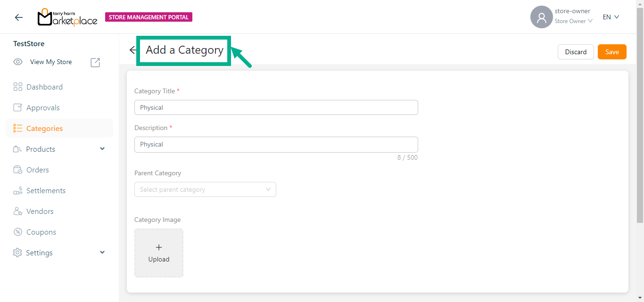
Task: Click the user avatar icon in header
Action: coord(541,17)
